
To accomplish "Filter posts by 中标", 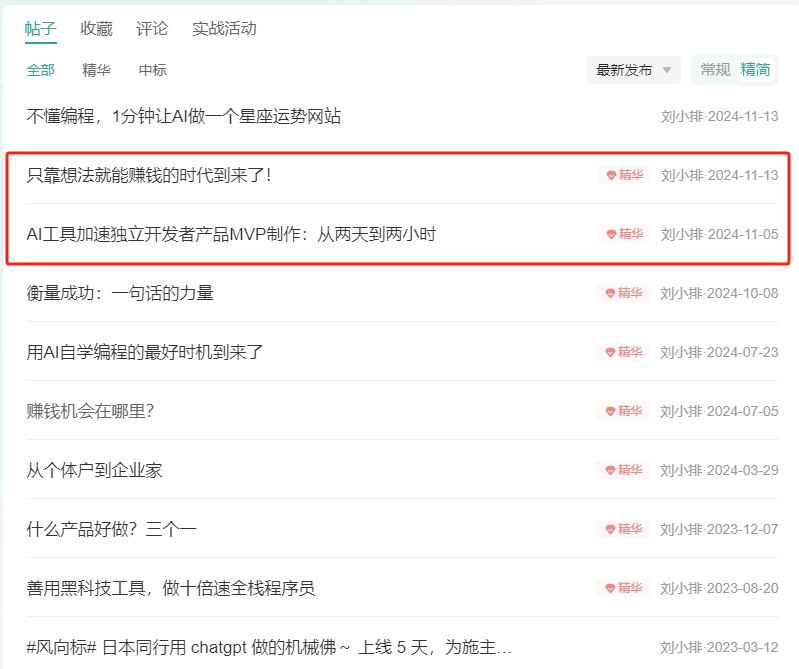I will [x=152, y=70].
